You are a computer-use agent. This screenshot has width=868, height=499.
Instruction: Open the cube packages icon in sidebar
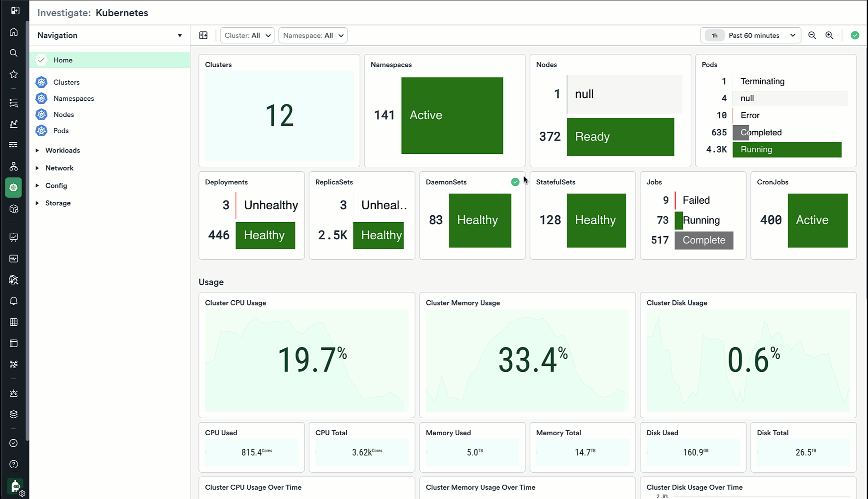[x=14, y=209]
